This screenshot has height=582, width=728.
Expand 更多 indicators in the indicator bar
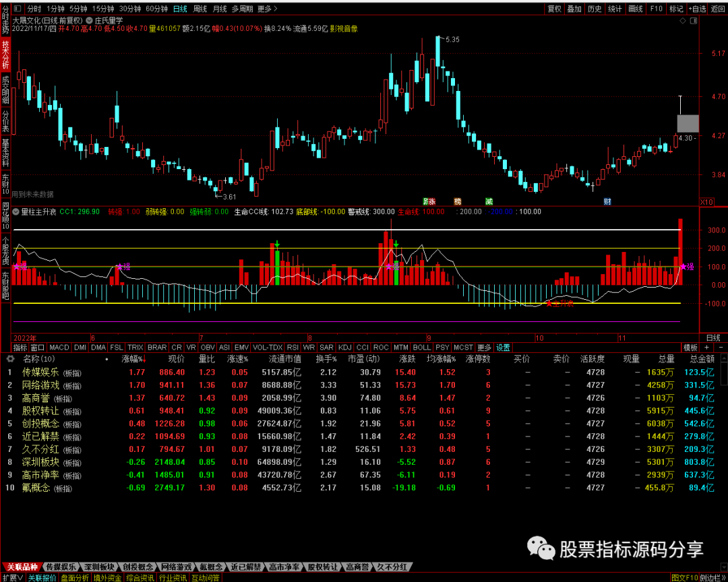click(484, 348)
